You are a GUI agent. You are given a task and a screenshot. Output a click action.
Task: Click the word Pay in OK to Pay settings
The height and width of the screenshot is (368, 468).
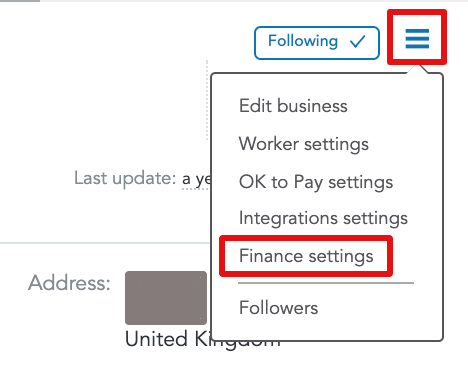point(308,183)
